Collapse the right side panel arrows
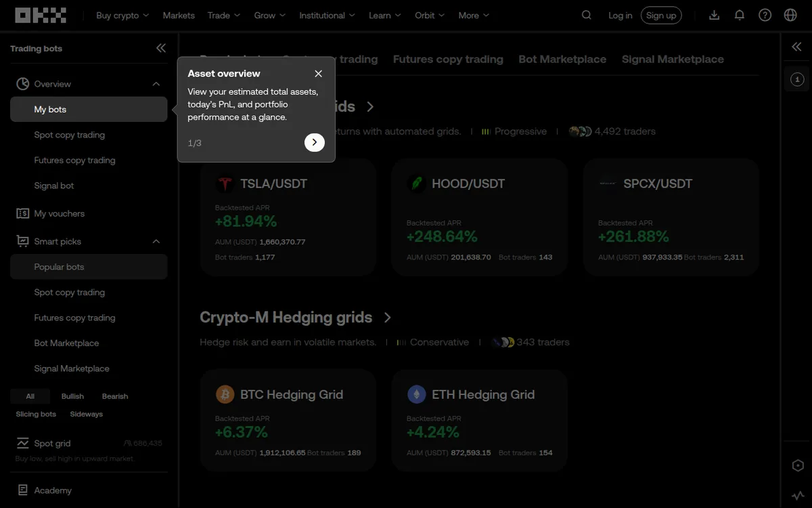This screenshot has height=508, width=812. click(x=796, y=47)
